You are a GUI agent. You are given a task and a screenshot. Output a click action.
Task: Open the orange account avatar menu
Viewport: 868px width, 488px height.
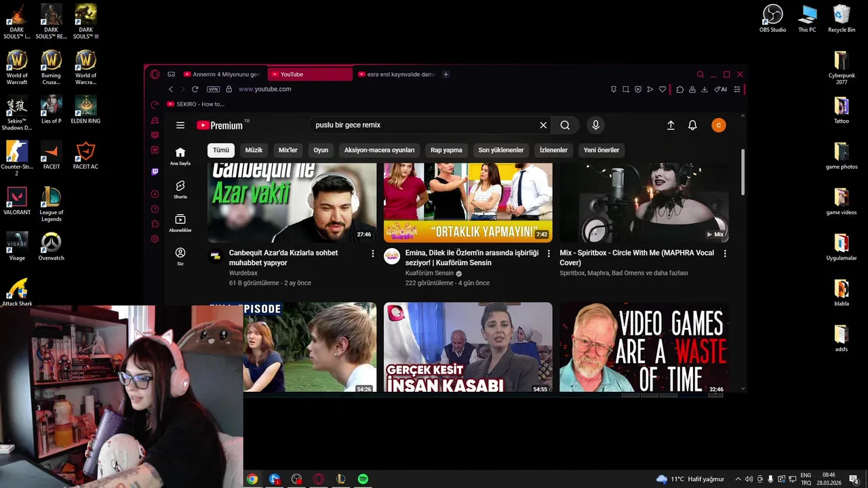tap(719, 125)
